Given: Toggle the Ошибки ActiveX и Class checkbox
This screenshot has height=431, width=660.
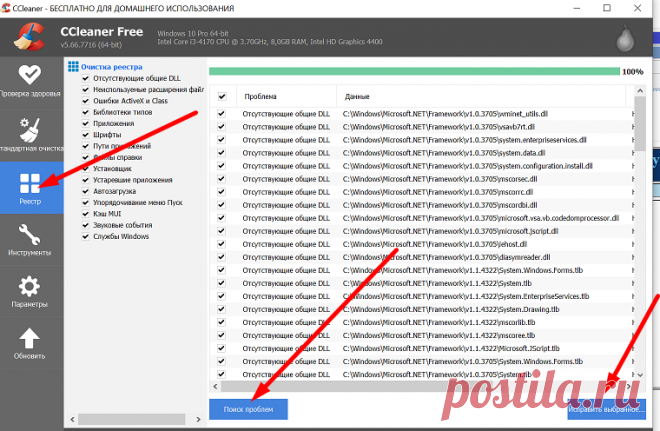Looking at the screenshot, I should pos(85,101).
